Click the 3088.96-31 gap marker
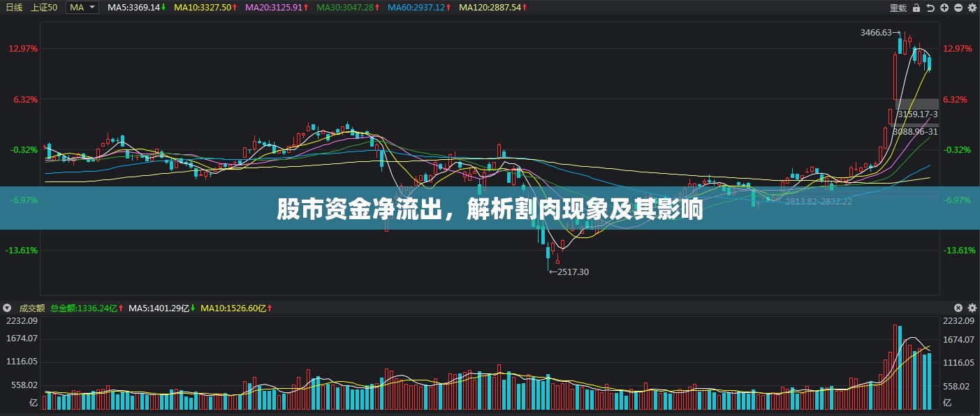This screenshot has height=416, width=980. pos(915,131)
